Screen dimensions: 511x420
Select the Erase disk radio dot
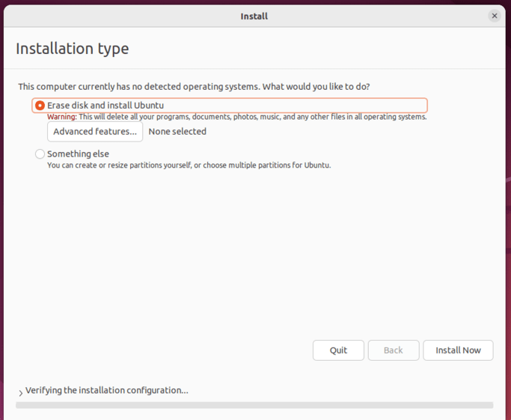(x=40, y=106)
